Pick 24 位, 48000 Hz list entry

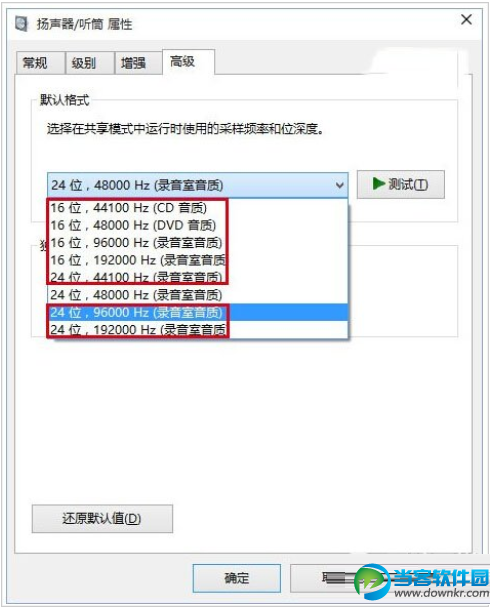197,295
